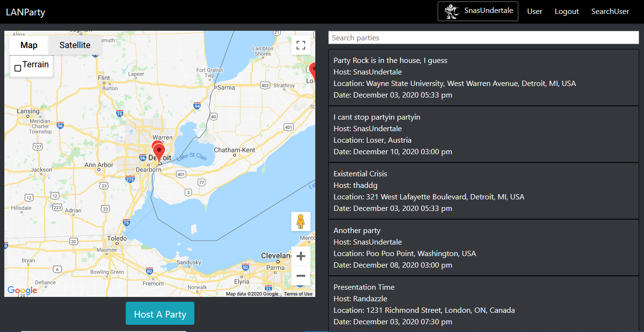Click the SnasUndertale profile avatar
This screenshot has width=644, height=332.
(x=452, y=11)
